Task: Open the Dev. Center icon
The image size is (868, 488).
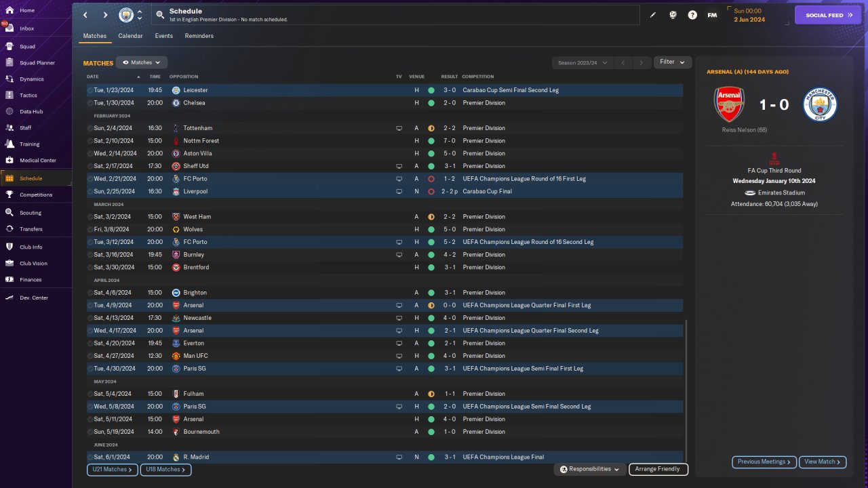Action: tap(9, 298)
